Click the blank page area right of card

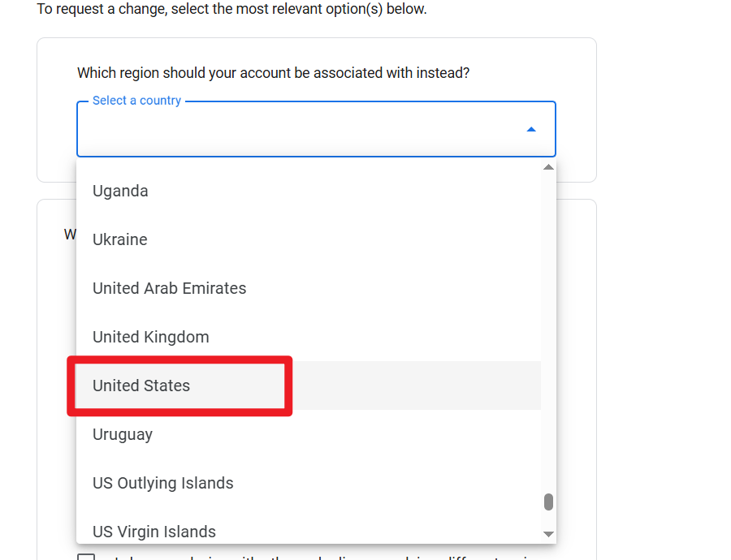coord(662,243)
